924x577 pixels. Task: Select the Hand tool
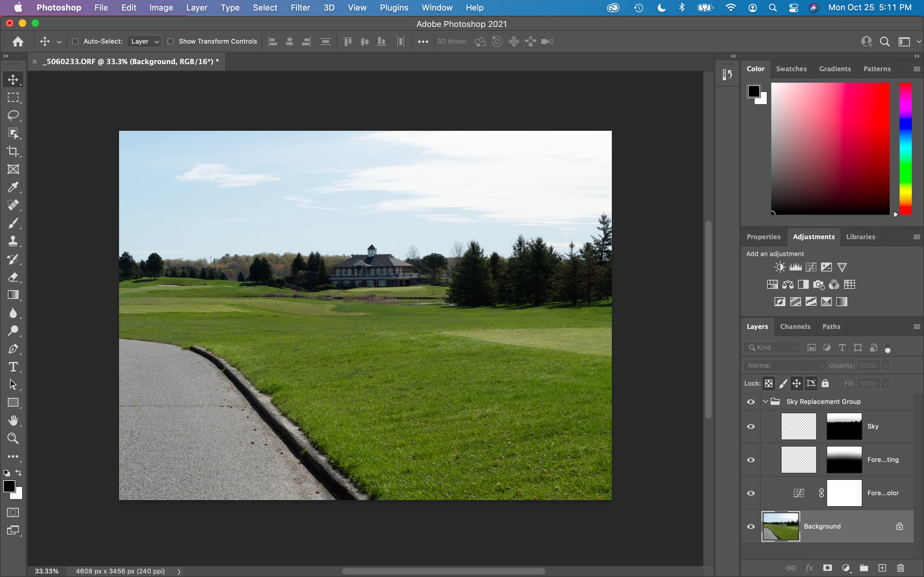point(13,421)
